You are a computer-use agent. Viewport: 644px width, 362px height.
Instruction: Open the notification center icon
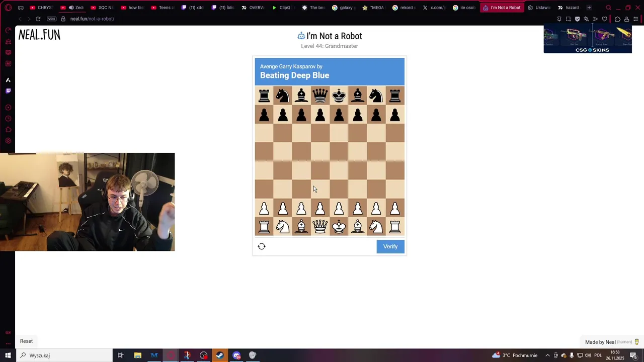pyautogui.click(x=633, y=355)
